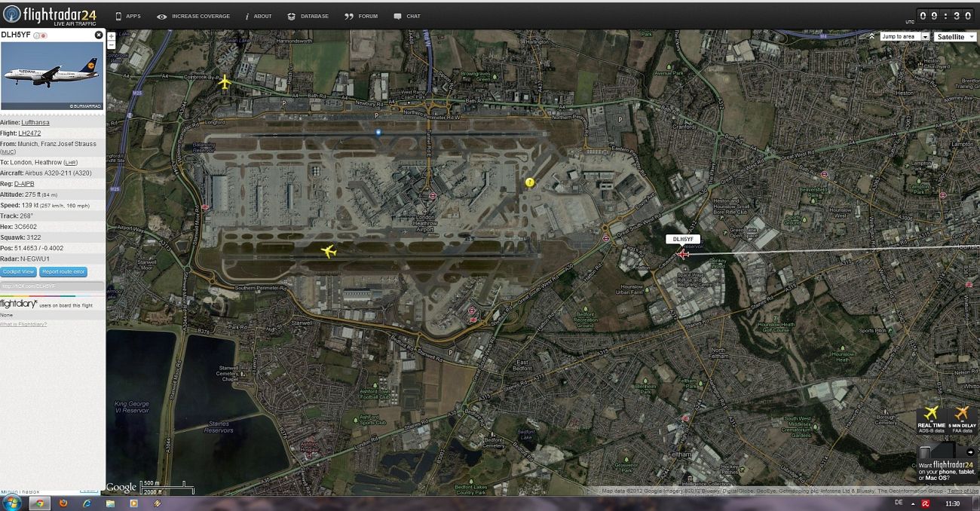Close the DLH5YF flight info panel
The image size is (980, 511).
[x=99, y=35]
